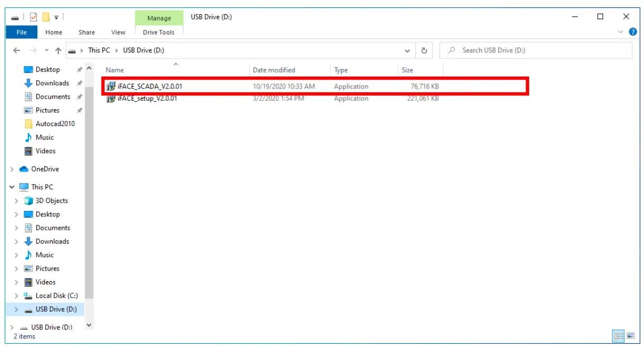Switch to Large icons view icon

[630, 335]
